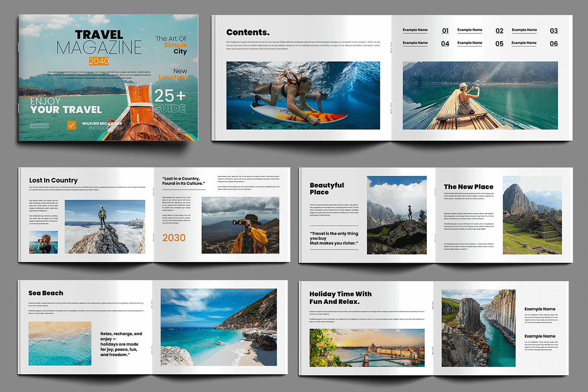588x392 pixels.
Task: Click the basalt canyon river photo
Action: point(478,328)
